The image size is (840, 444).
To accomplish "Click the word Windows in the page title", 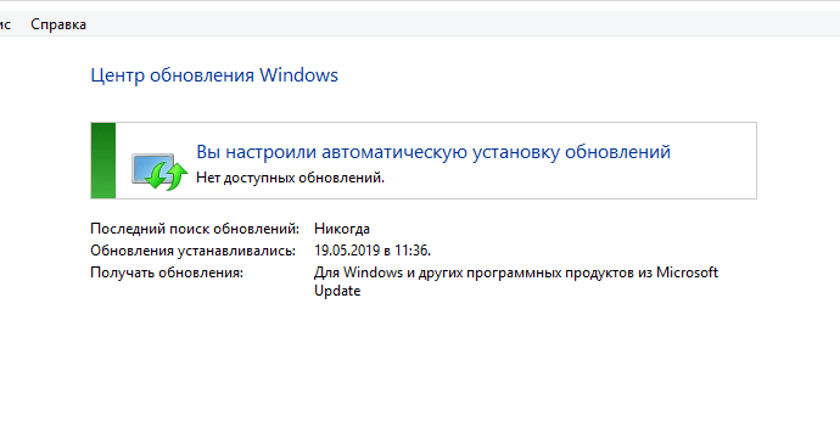I will click(299, 75).
